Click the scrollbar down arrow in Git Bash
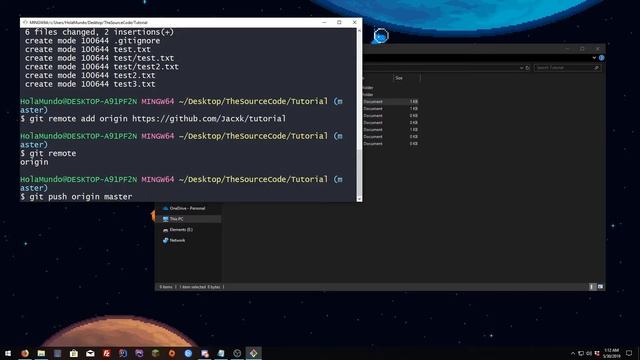The height and width of the screenshot is (360, 640). (359, 199)
